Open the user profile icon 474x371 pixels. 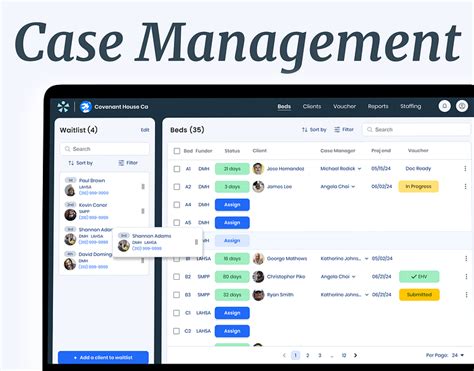(462, 106)
